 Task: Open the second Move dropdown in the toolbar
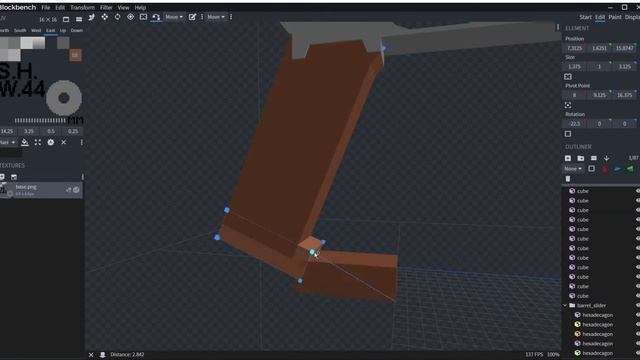[216, 17]
